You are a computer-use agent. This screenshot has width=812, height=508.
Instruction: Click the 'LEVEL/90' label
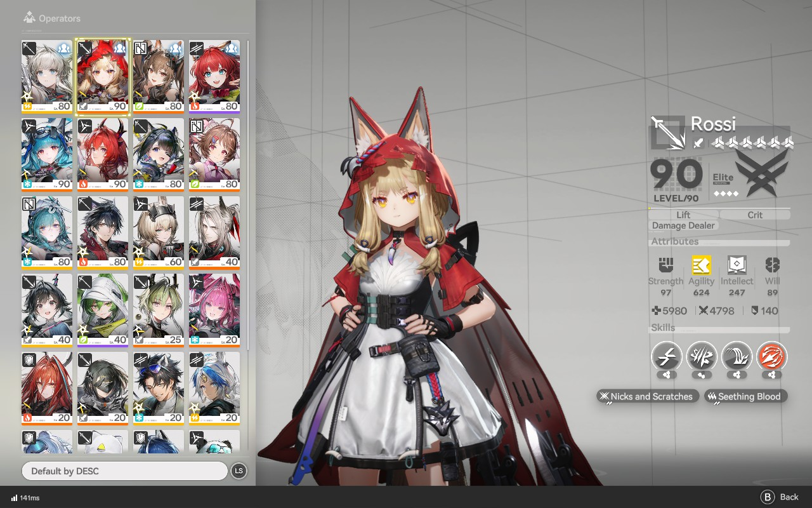tap(676, 198)
